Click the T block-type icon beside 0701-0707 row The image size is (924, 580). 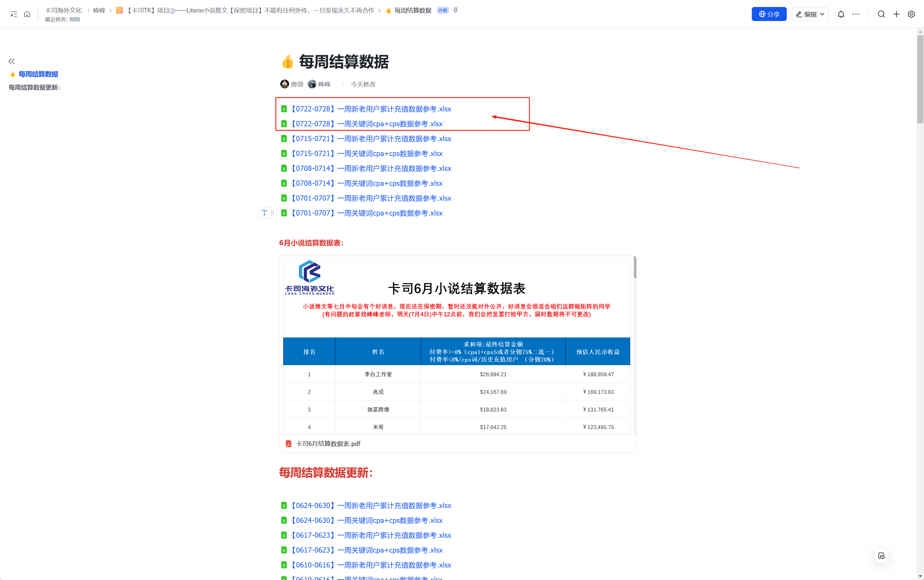(264, 213)
